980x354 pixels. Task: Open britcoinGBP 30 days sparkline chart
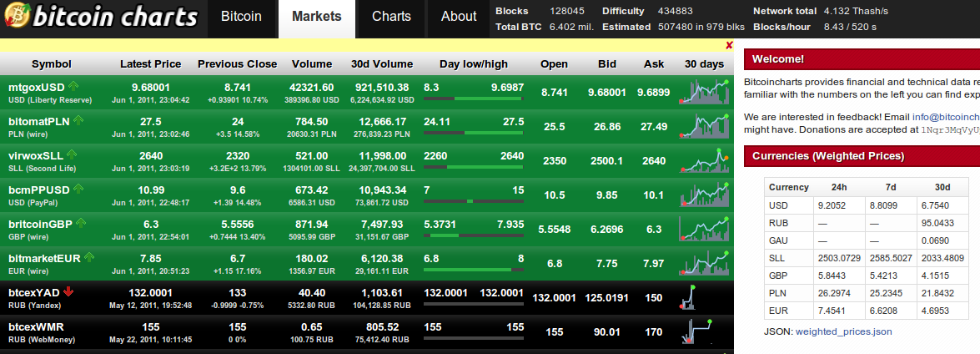(705, 228)
